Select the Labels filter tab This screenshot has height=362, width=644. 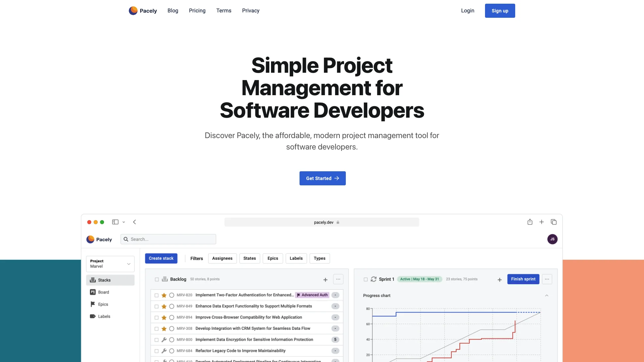tap(296, 258)
